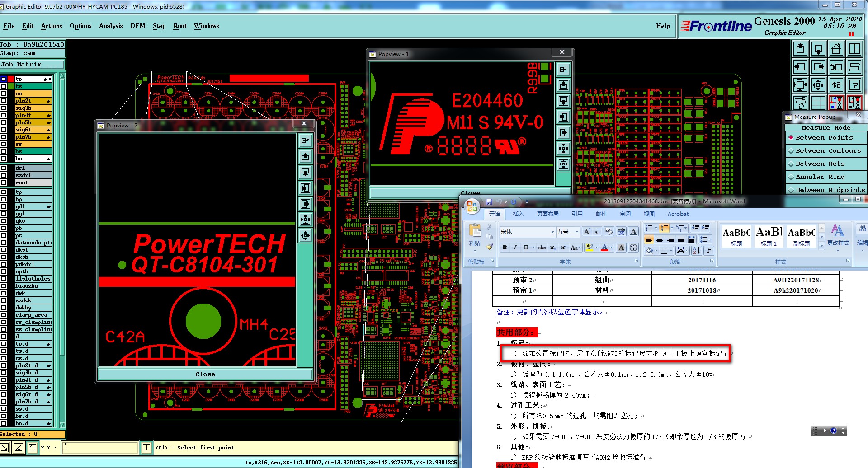This screenshot has width=868, height=468.
Task: Click the Cut scissors icon in Word
Action: pyautogui.click(x=490, y=227)
